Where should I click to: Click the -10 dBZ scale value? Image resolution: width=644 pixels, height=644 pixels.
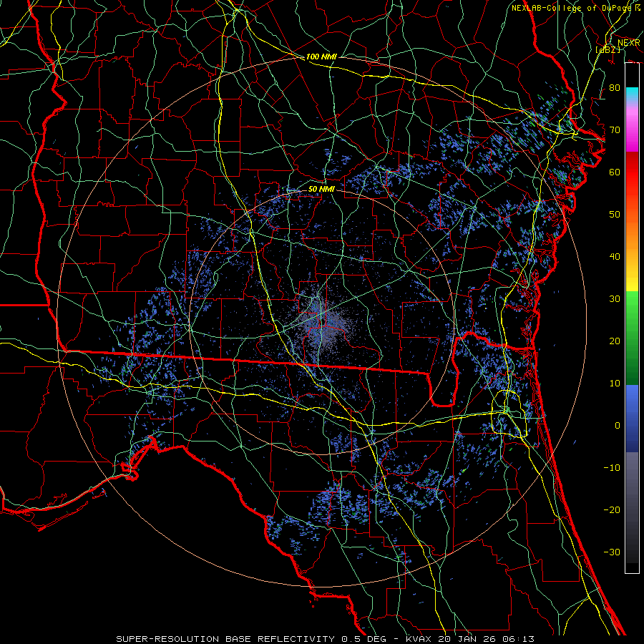pos(612,468)
